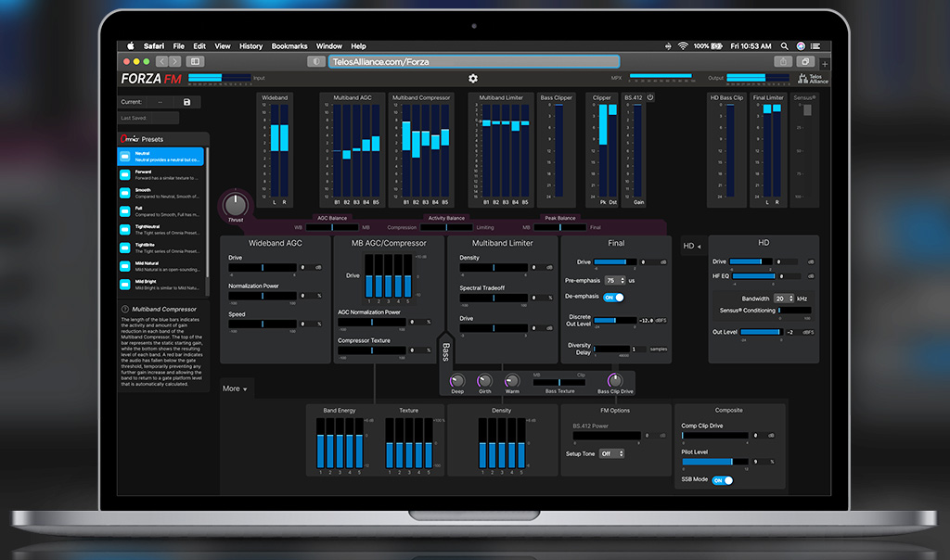The height and width of the screenshot is (560, 950).
Task: Open the Forza settings gear
Action: click(473, 79)
